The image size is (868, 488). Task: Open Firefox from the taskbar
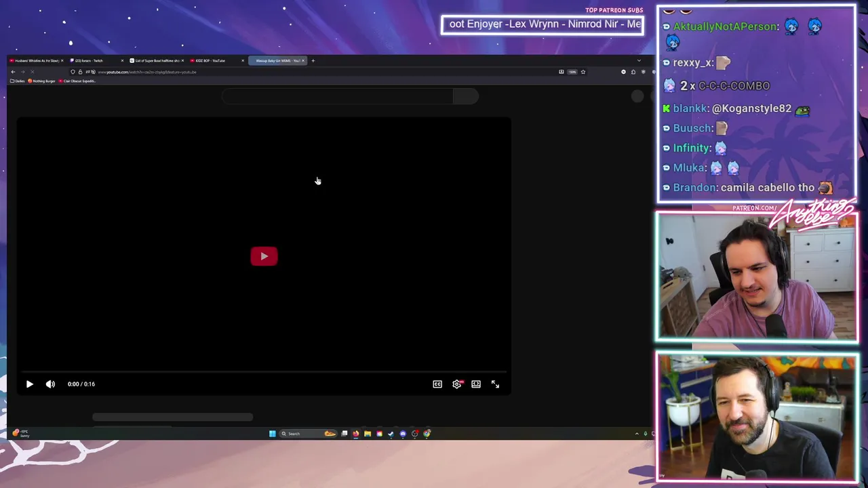356,434
